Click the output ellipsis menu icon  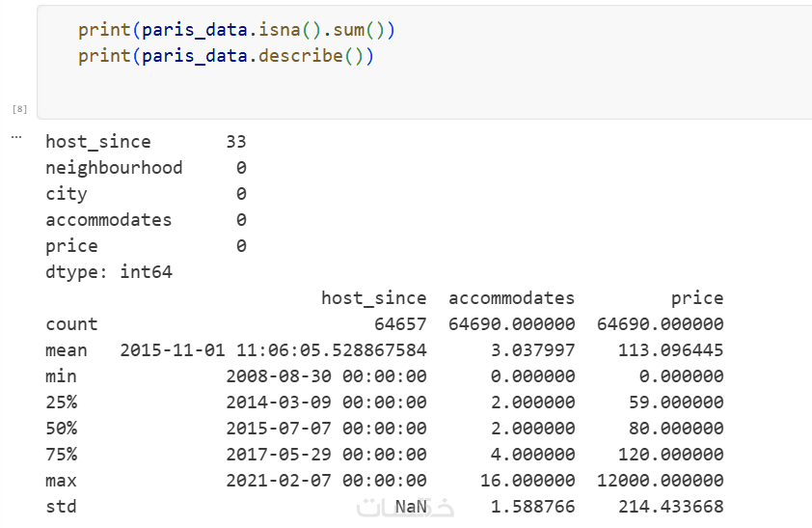click(x=15, y=137)
